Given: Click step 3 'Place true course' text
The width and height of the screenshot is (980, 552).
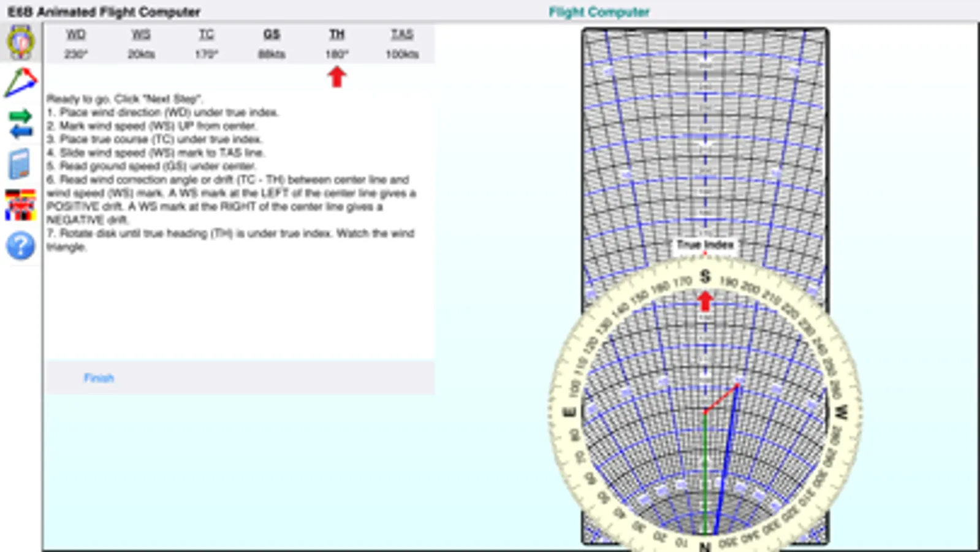Looking at the screenshot, I should click(x=154, y=139).
